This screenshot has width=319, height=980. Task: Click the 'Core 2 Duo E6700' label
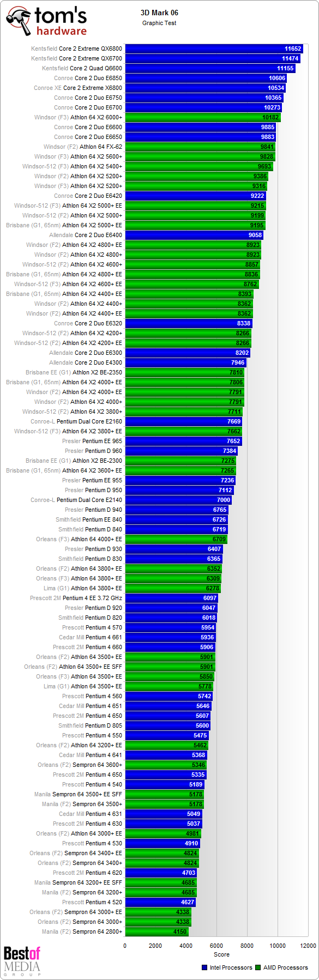click(98, 107)
